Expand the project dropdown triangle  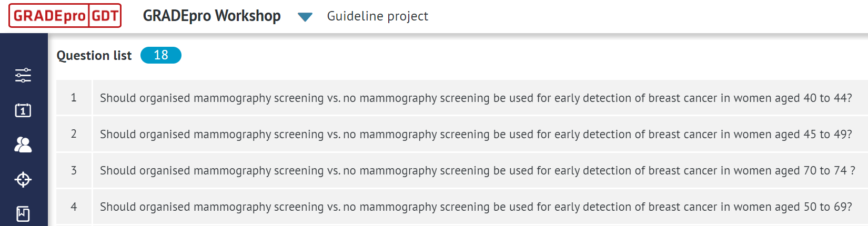[305, 17]
